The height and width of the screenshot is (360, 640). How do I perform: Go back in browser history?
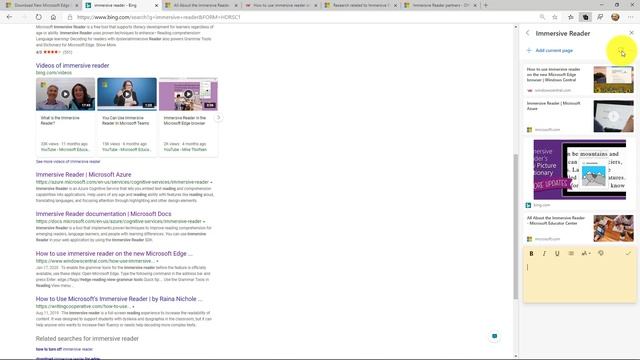click(x=9, y=17)
